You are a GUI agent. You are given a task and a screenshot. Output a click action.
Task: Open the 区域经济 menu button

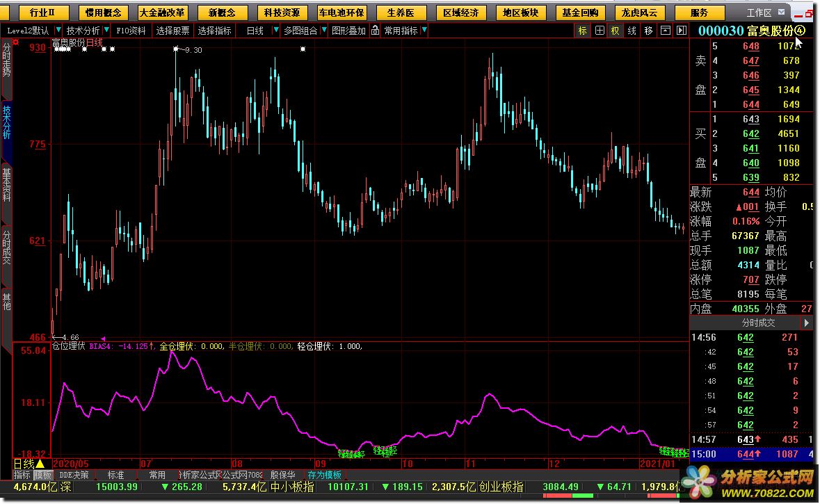(460, 13)
